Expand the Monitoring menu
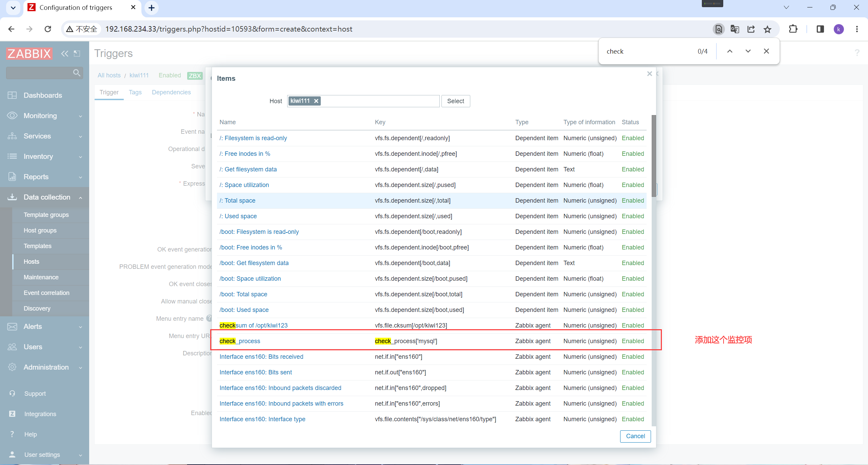Image resolution: width=868 pixels, height=465 pixels. point(44,116)
